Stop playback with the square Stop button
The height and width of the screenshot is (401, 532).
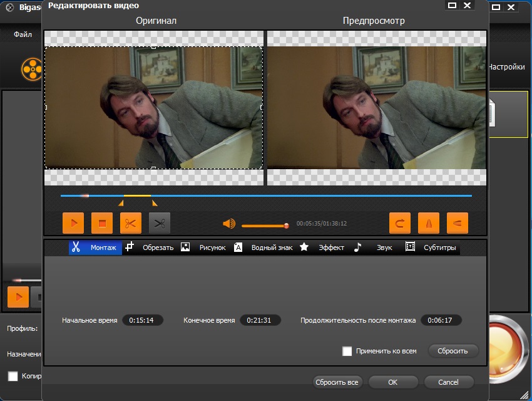tap(102, 223)
